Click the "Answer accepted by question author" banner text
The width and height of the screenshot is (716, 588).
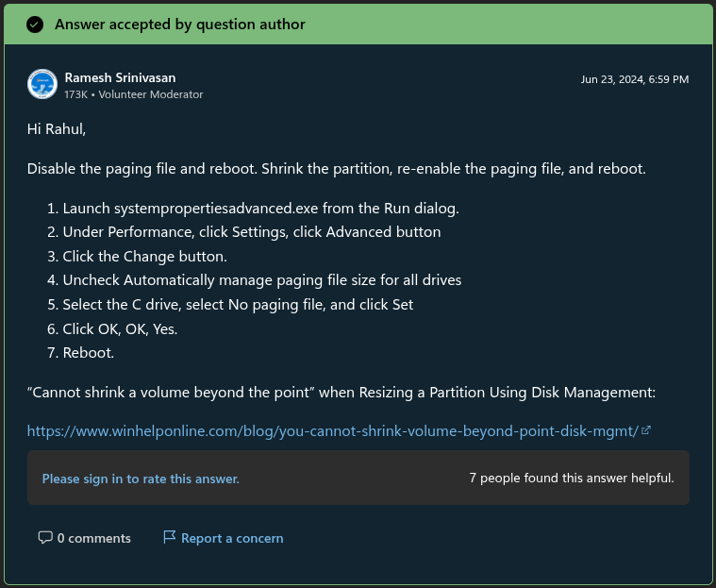pos(179,25)
